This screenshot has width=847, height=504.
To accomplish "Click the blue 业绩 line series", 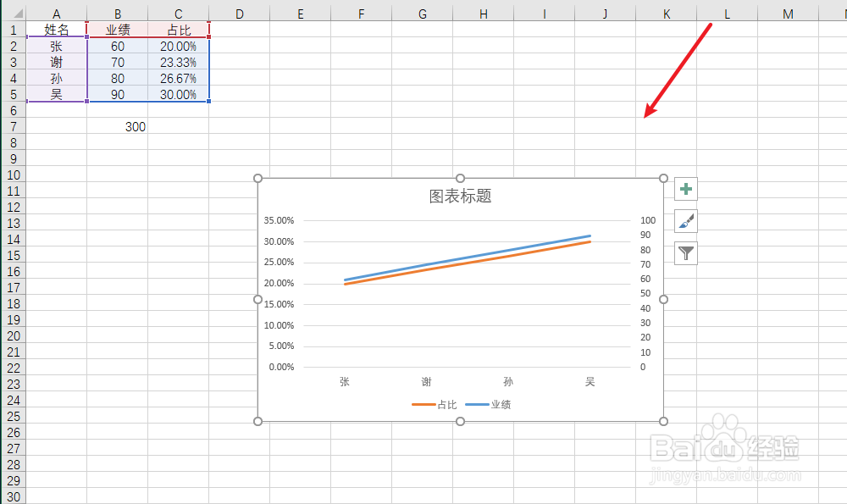I will (468, 258).
